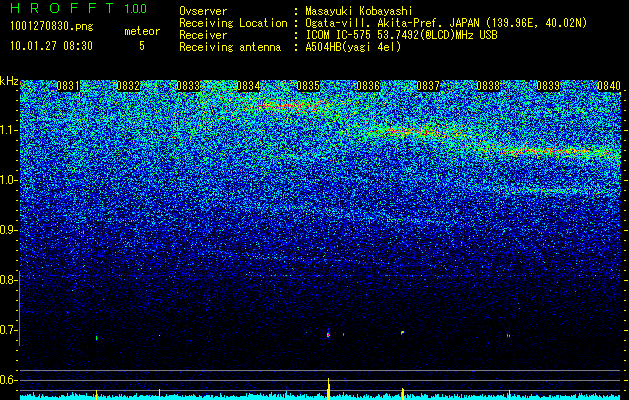Click the meteor label
This screenshot has height=400, width=629.
pos(142,31)
